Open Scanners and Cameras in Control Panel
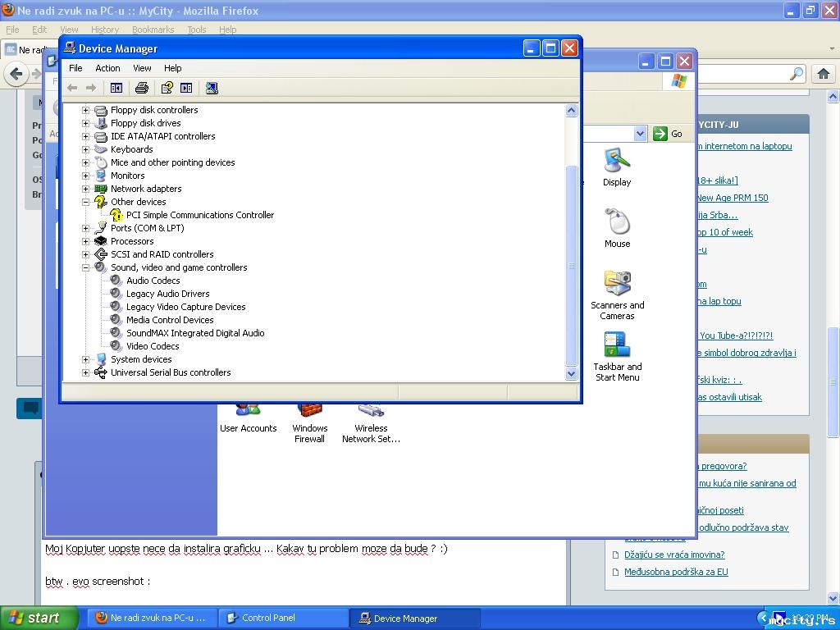The width and height of the screenshot is (840, 630). pos(617,295)
